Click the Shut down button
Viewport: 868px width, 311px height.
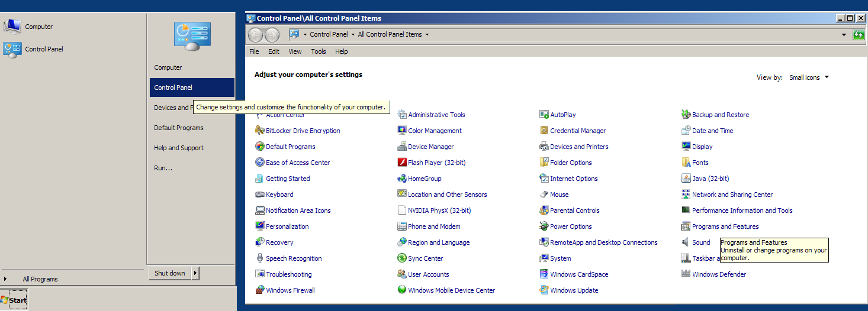pyautogui.click(x=170, y=273)
